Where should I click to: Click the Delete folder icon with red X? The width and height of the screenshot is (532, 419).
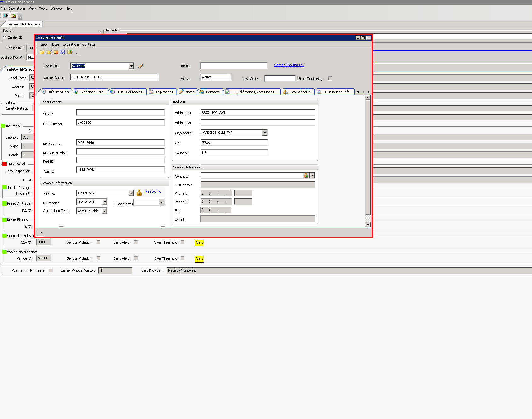tap(56, 52)
